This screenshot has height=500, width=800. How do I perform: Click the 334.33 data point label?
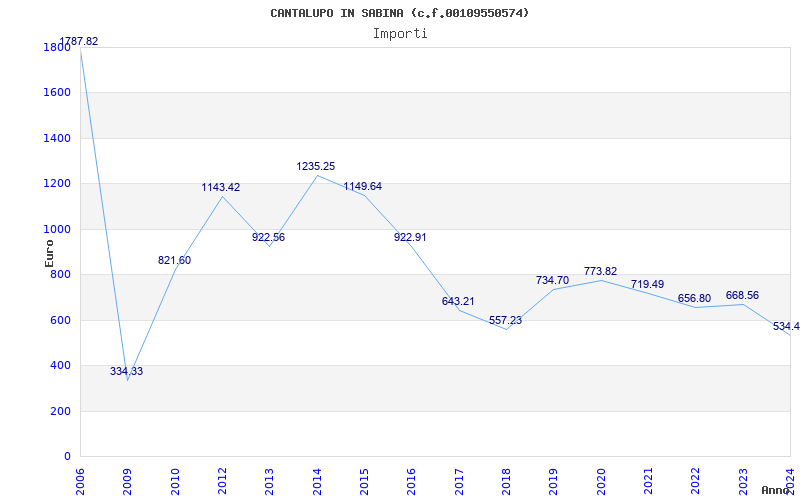pos(126,372)
